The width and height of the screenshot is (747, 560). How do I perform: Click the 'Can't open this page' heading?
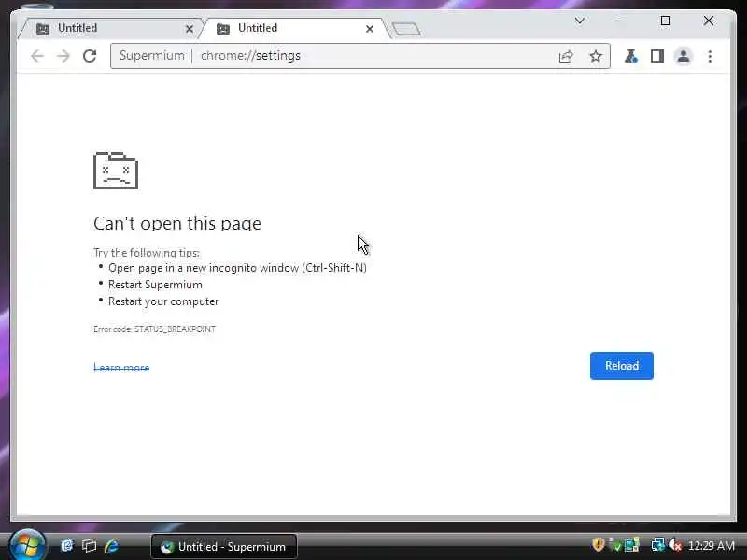tap(177, 223)
